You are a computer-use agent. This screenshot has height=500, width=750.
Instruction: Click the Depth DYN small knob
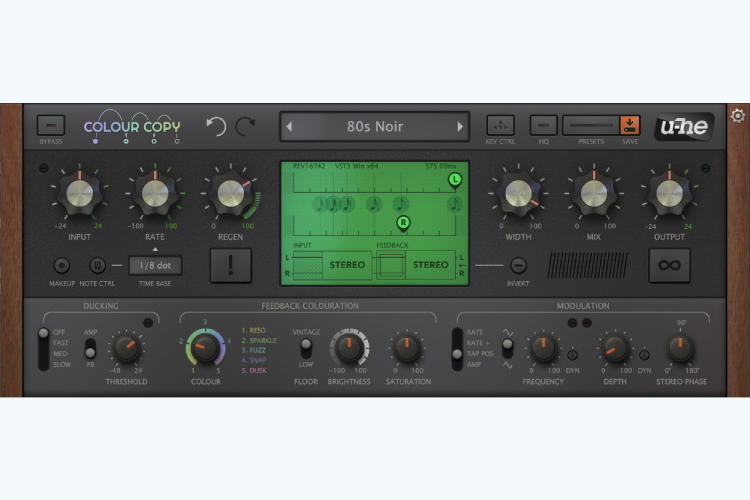644,355
